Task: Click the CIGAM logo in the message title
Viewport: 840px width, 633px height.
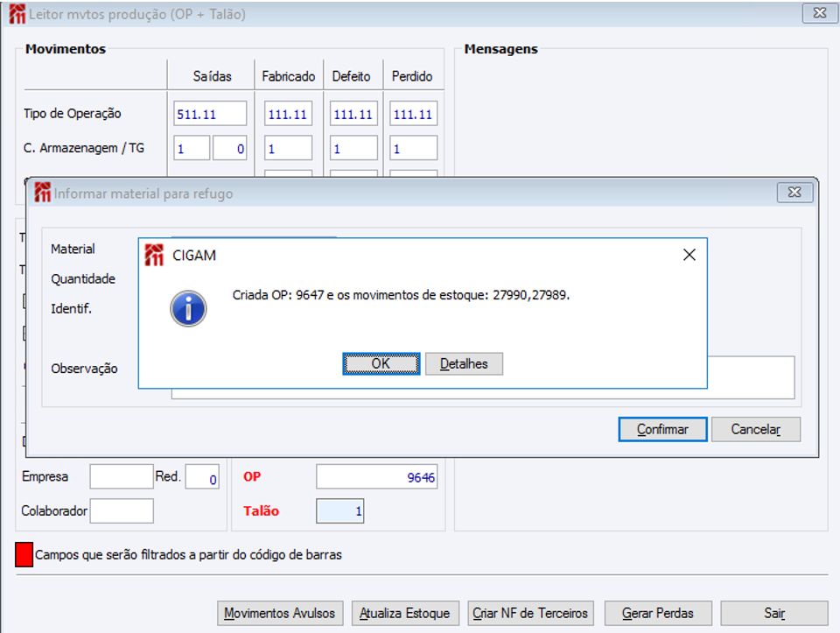Action: tap(154, 255)
